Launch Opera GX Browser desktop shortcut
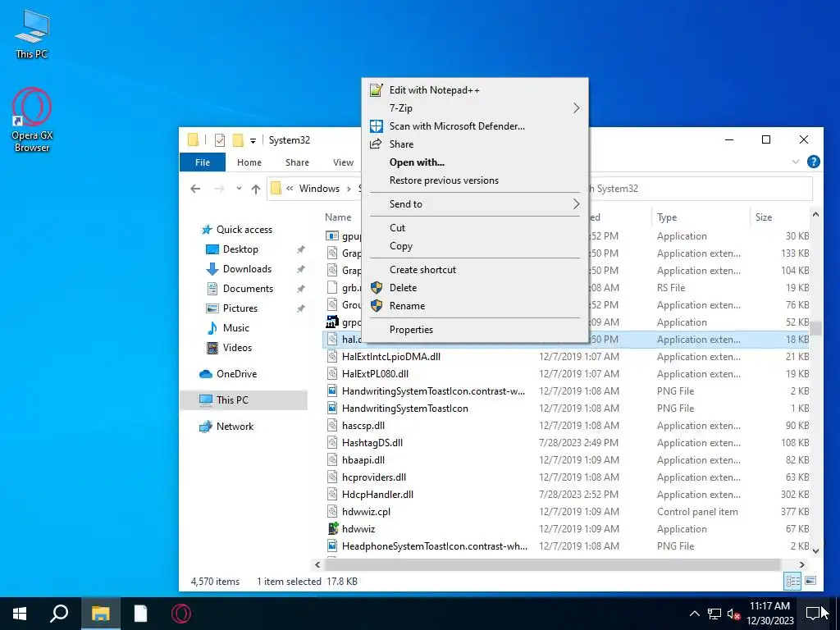The width and height of the screenshot is (840, 630). tap(32, 120)
